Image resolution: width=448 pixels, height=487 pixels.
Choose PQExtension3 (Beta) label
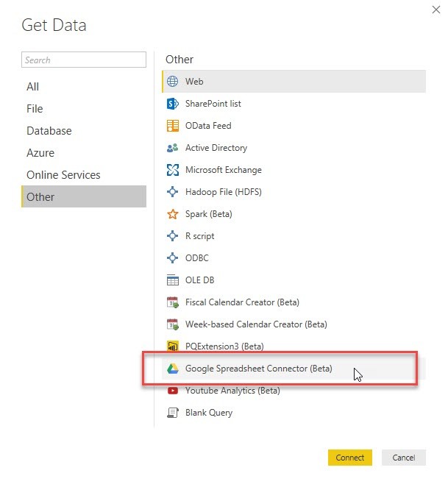click(x=224, y=346)
